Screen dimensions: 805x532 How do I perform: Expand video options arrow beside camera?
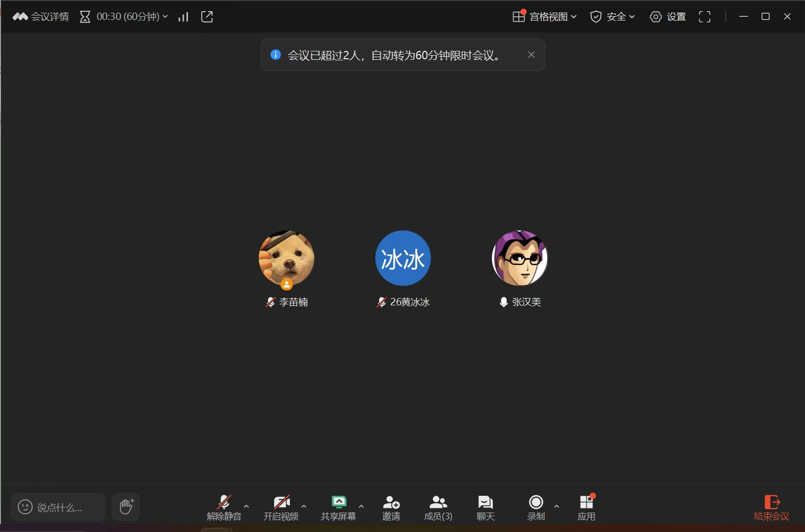click(x=304, y=506)
